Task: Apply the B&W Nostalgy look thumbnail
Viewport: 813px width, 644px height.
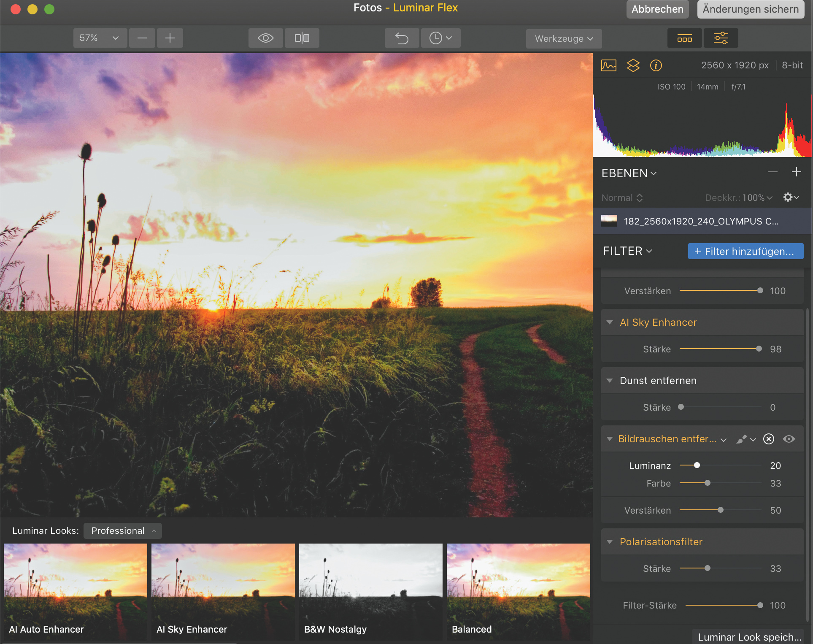Action: click(x=370, y=591)
